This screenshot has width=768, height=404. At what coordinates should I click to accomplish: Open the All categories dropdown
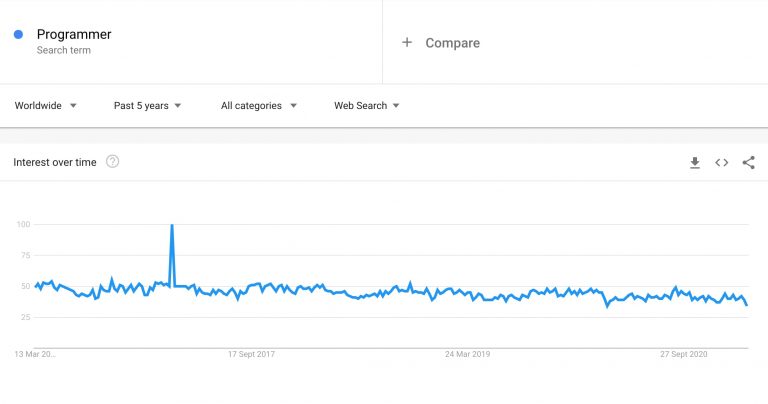(x=258, y=106)
